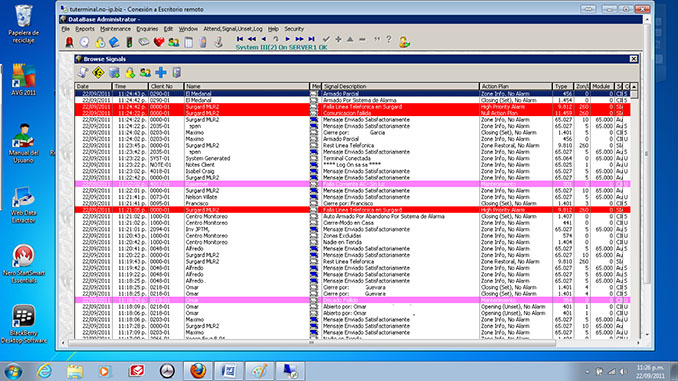Viewport: 678px width, 381px height.
Task: Click the single next record arrow
Action: coord(288,39)
